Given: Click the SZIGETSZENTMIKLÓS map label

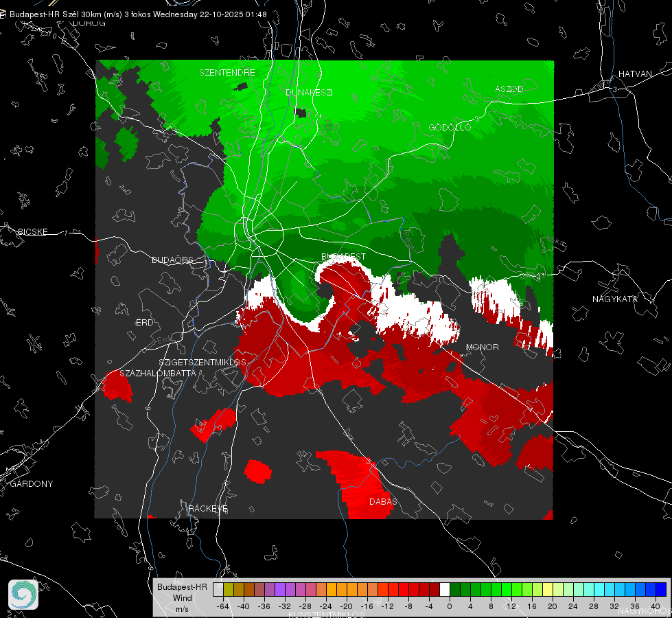Looking at the screenshot, I should [202, 363].
